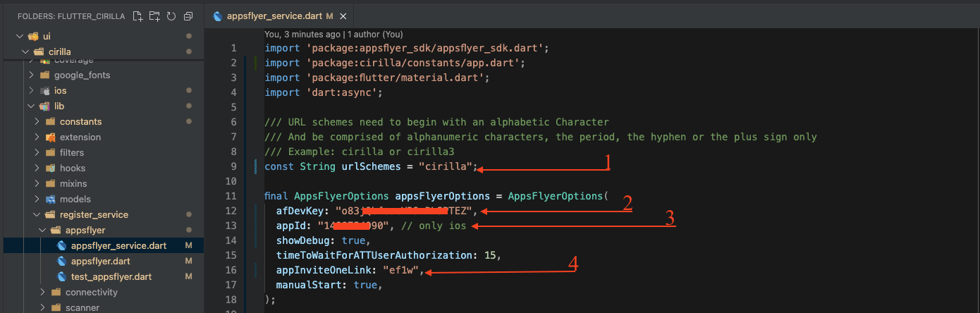Select the hooks folder label
Screen dimensions: 980x313
pyautogui.click(x=73, y=168)
